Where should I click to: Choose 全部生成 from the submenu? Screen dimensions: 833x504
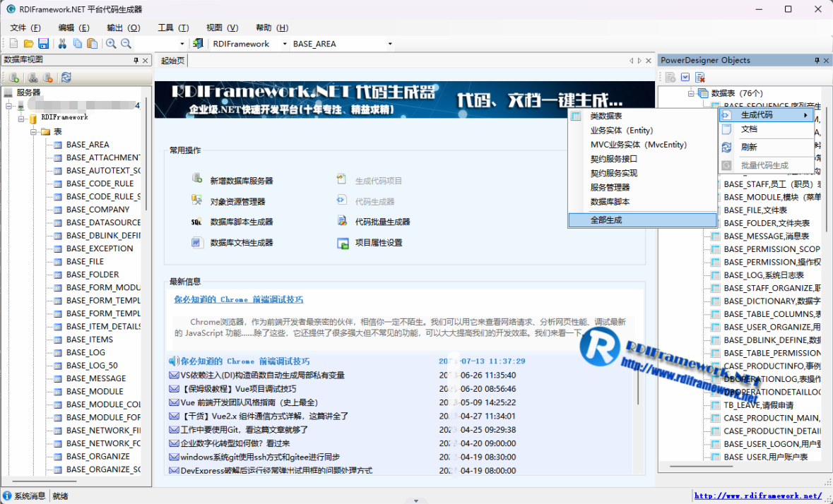(x=606, y=220)
